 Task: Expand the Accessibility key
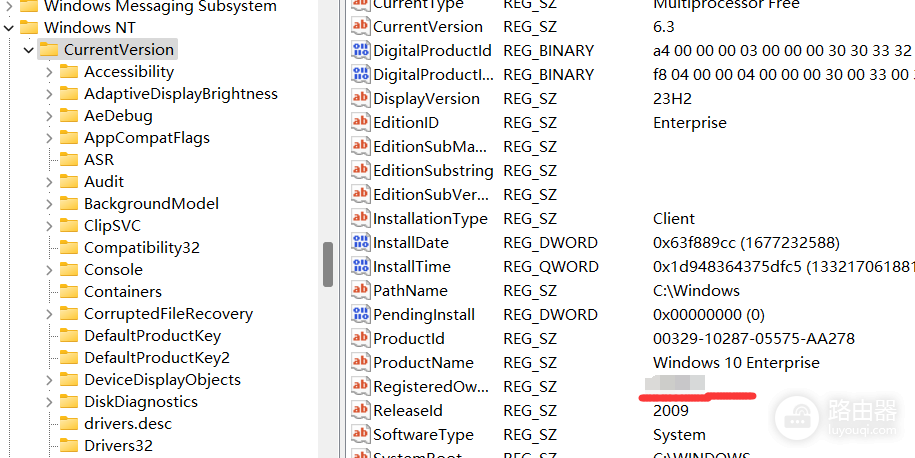[49, 72]
